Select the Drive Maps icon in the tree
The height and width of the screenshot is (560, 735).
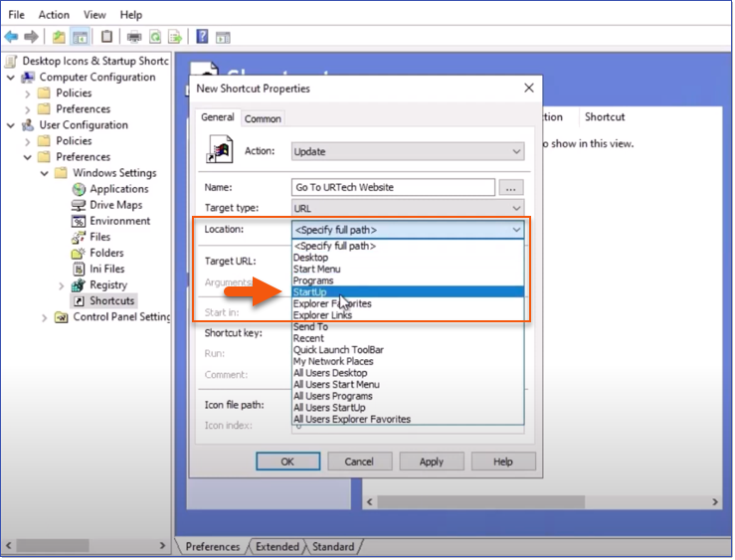point(78,205)
